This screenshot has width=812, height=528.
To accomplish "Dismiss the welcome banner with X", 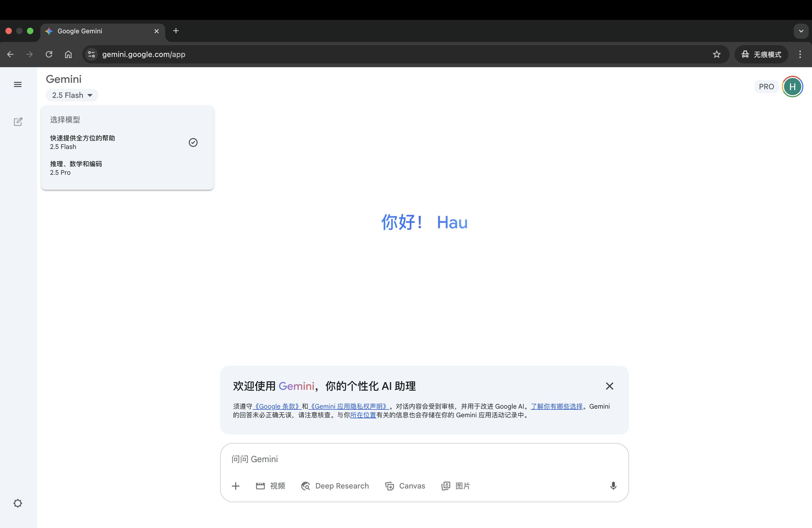I will 609,386.
